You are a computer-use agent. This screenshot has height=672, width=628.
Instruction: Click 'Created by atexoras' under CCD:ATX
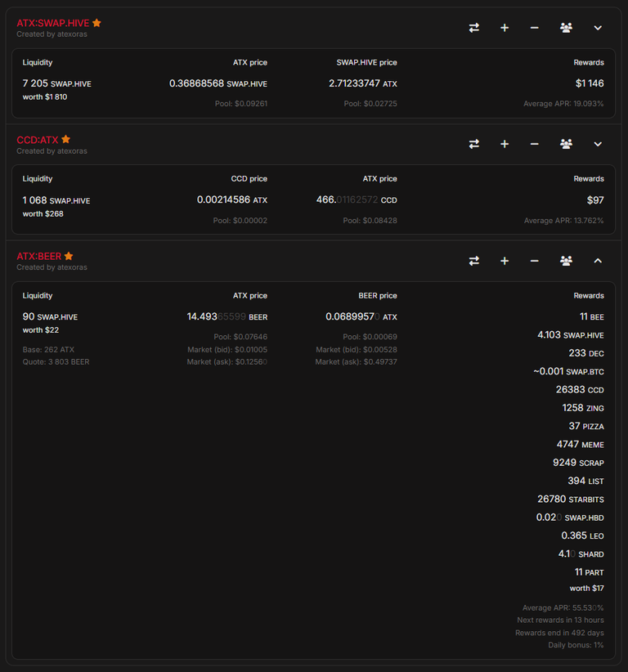(52, 151)
